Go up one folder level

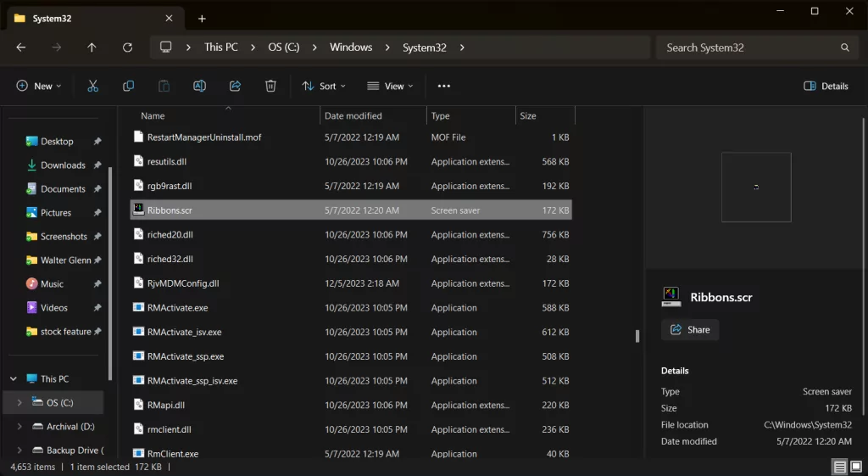pos(92,48)
